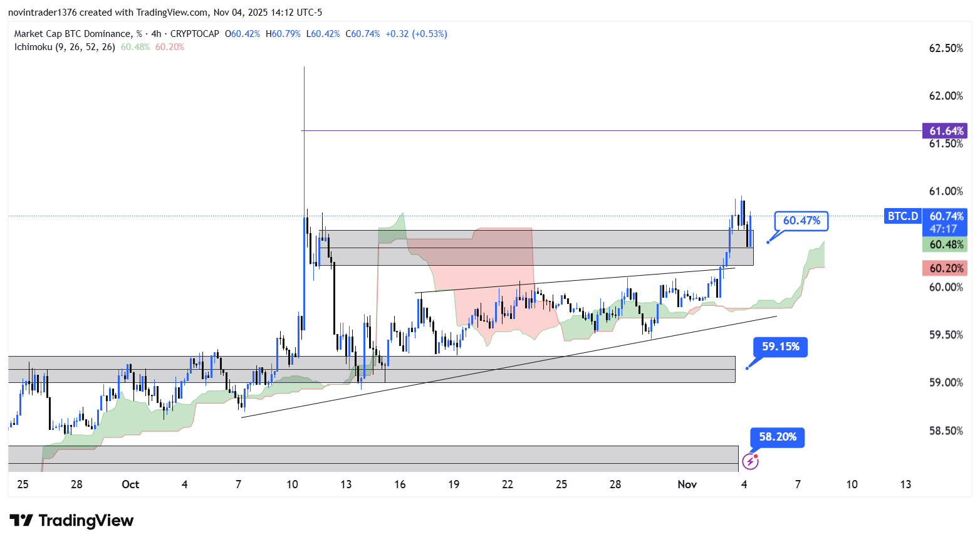This screenshot has height=544, width=980.
Task: Click the green 60.48% Ichimoku axis tag
Action: click(945, 244)
